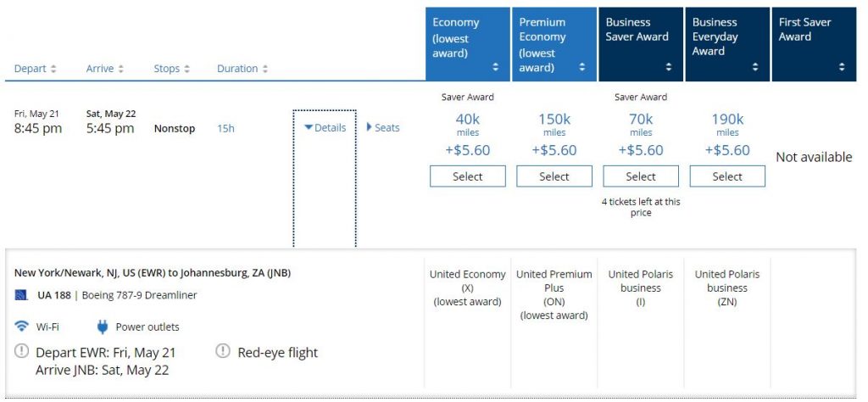This screenshot has width=868, height=402.
Task: Click the United airline logo icon
Action: click(21, 295)
